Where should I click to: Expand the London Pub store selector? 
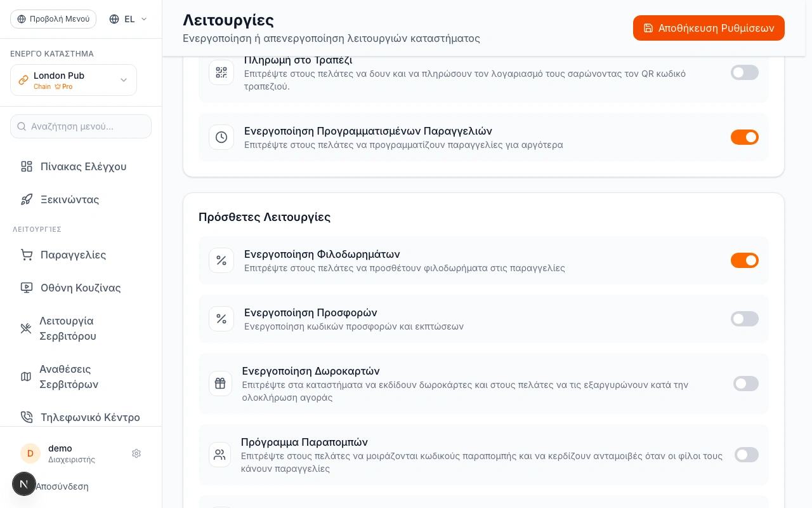[x=74, y=80]
